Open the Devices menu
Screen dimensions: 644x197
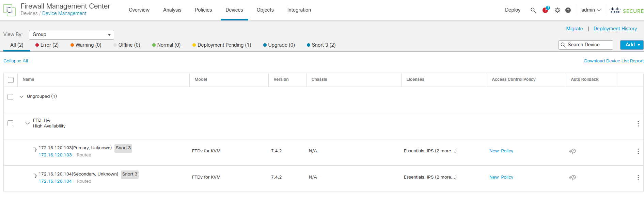coord(234,10)
